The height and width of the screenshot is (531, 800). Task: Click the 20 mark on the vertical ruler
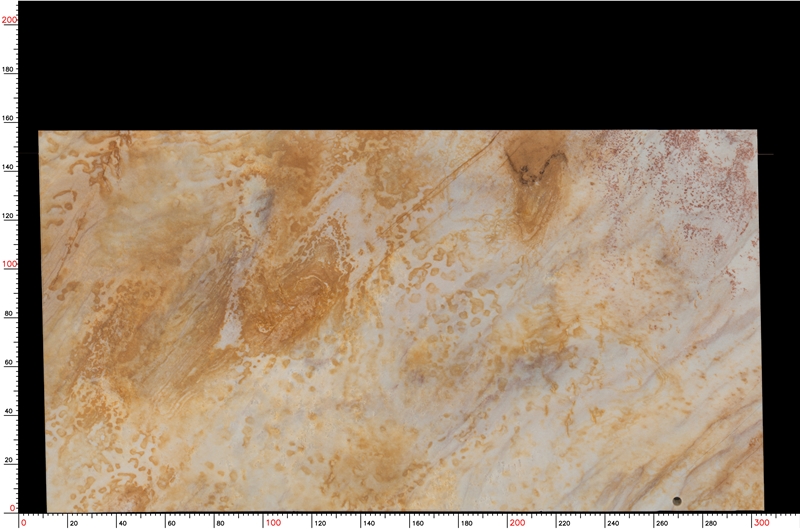[x=8, y=460]
